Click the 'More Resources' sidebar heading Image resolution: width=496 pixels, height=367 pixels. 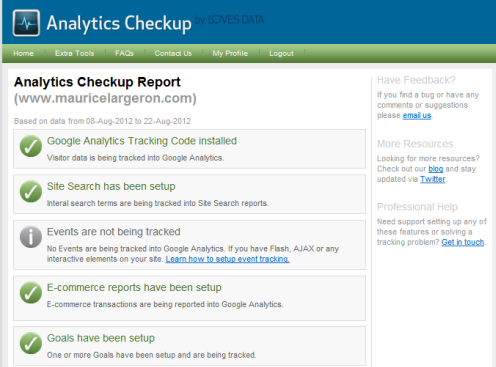point(415,144)
